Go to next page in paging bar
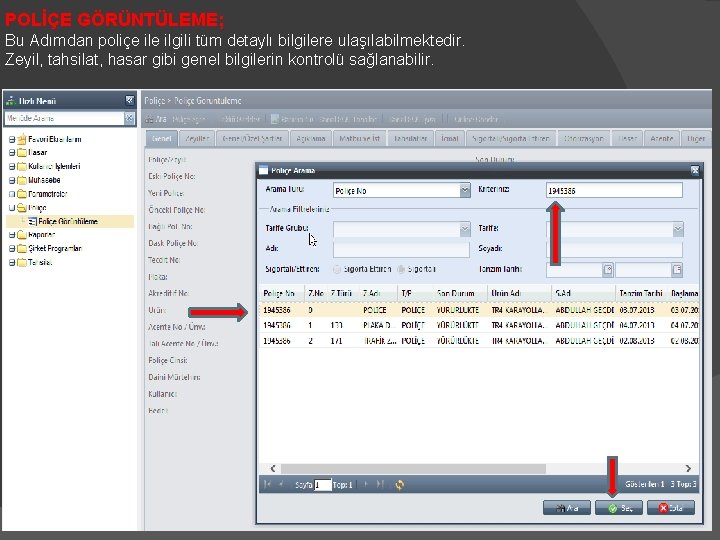The image size is (720, 540). pyautogui.click(x=366, y=484)
